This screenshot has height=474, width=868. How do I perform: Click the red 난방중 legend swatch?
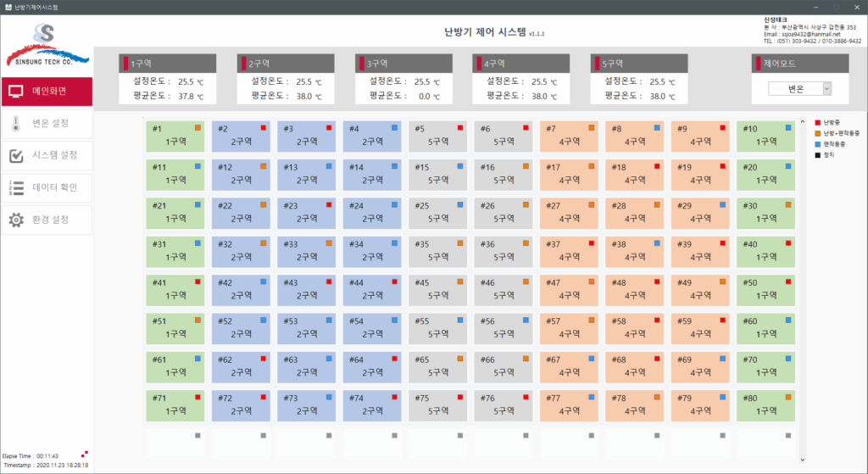(x=817, y=122)
